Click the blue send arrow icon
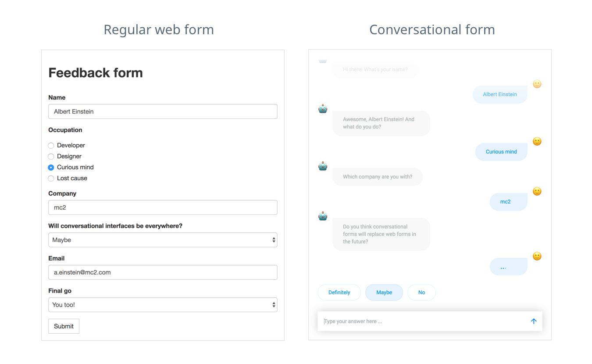The height and width of the screenshot is (364, 592). tap(534, 321)
